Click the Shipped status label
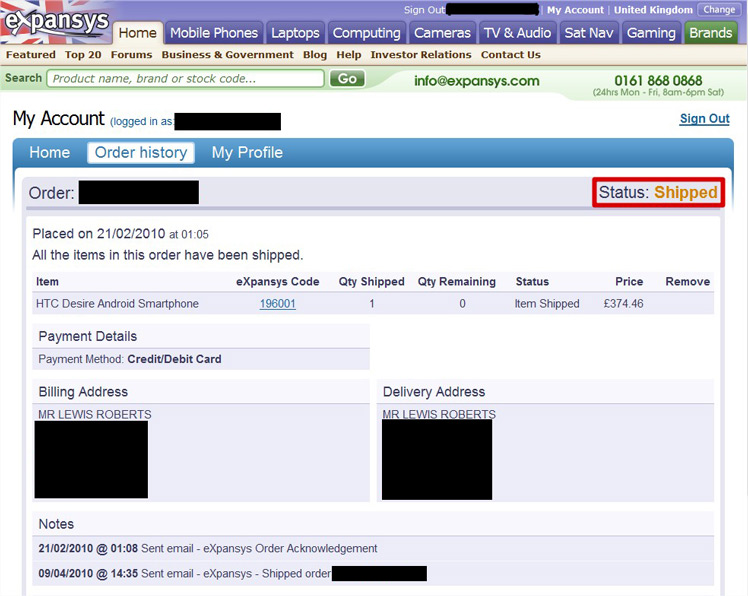748x596 pixels. pyautogui.click(x=686, y=192)
